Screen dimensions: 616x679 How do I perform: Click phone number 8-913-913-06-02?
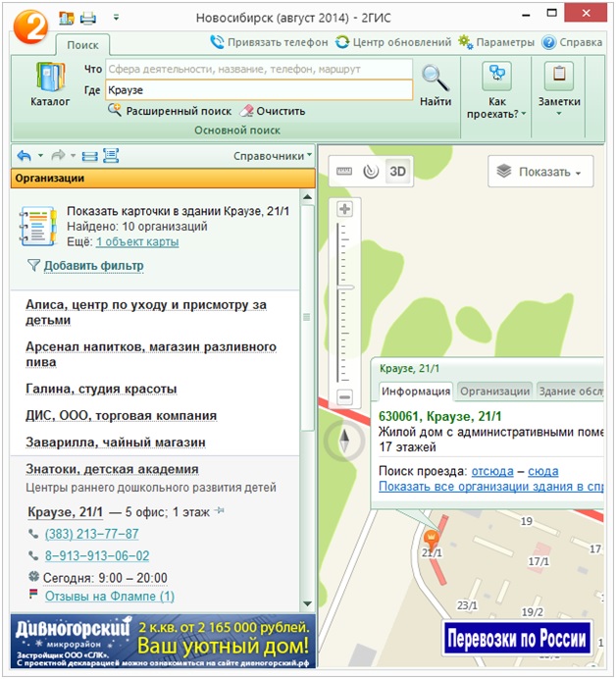coord(97,556)
